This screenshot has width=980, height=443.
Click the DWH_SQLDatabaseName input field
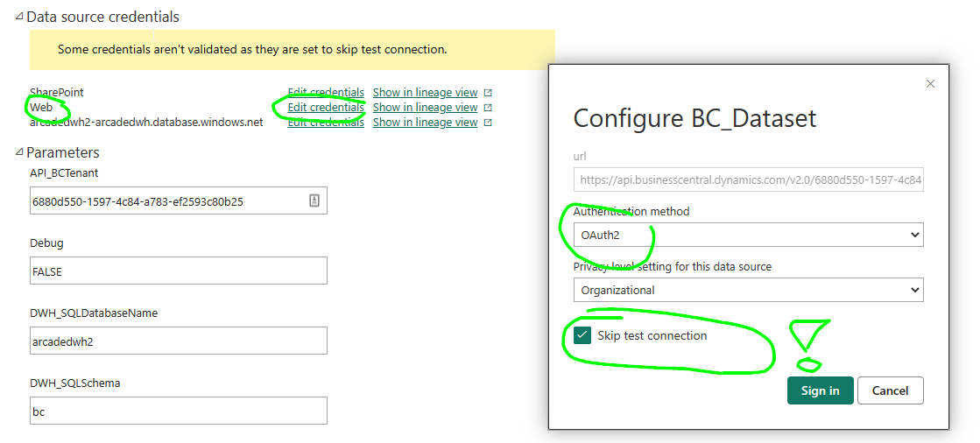coord(178,341)
